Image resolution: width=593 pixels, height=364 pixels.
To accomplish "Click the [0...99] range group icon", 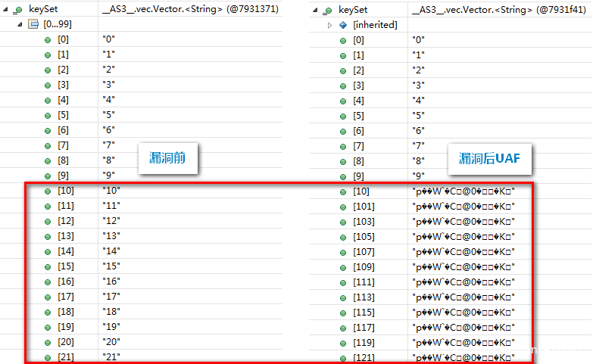I will (33, 24).
